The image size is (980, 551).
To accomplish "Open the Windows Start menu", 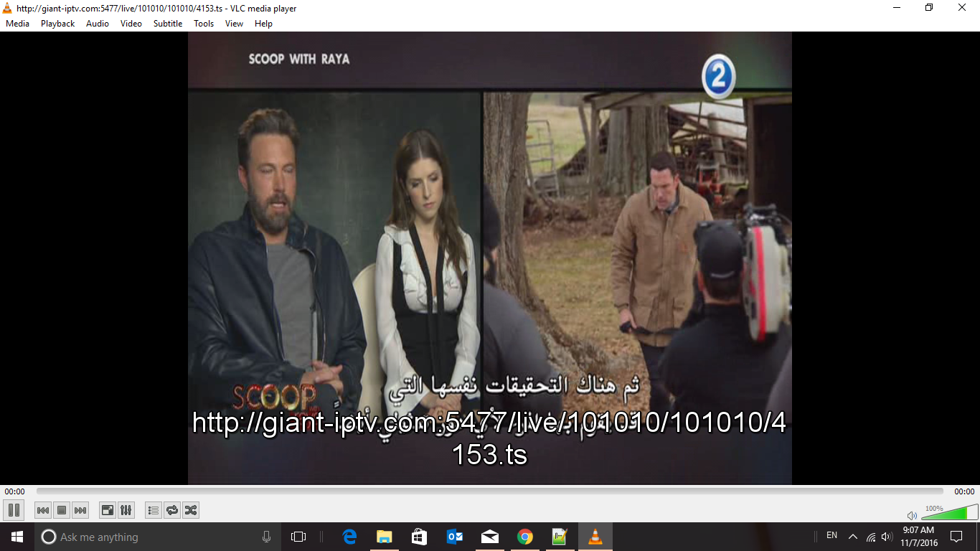I will (17, 537).
